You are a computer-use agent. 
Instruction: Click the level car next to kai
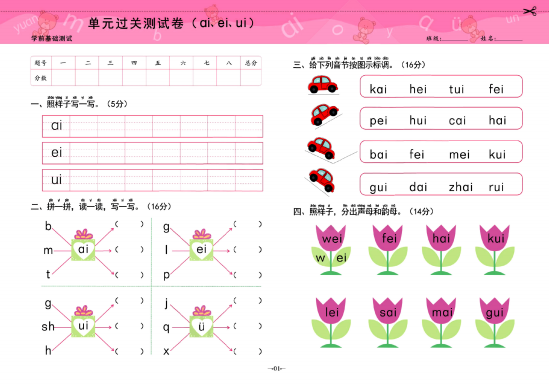(322, 84)
